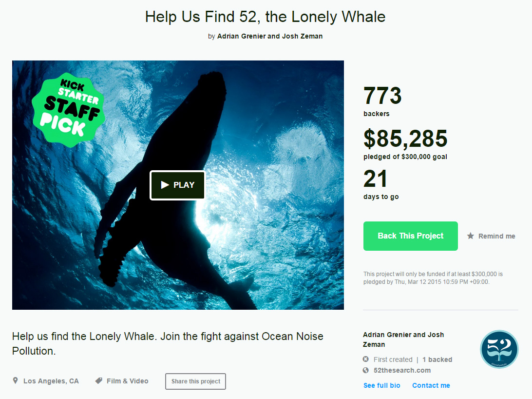Click the star icon beside Remind me
532x399 pixels.
(x=470, y=236)
